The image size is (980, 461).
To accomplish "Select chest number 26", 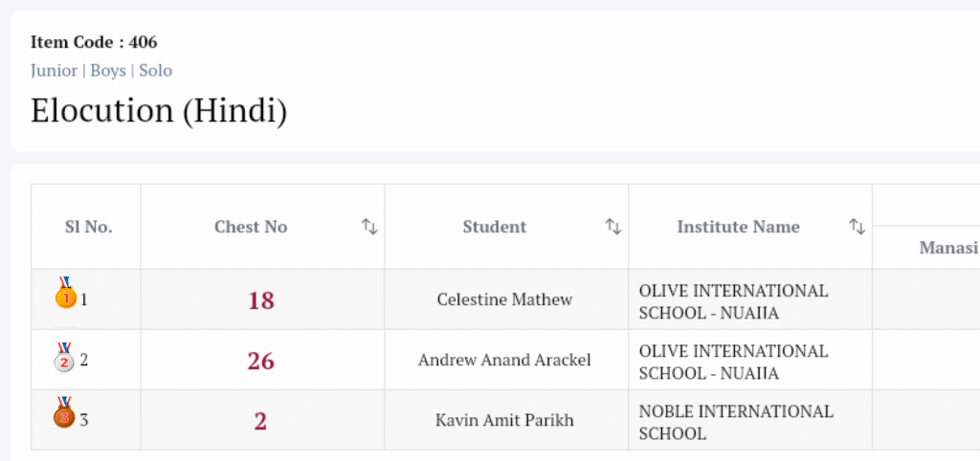I will click(260, 361).
